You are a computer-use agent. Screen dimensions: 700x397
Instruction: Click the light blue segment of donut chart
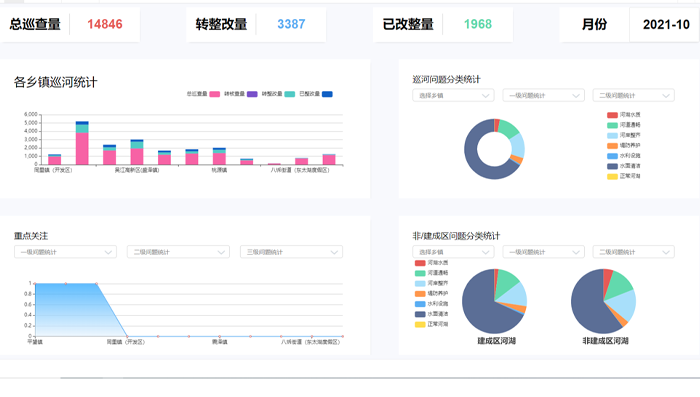click(517, 145)
